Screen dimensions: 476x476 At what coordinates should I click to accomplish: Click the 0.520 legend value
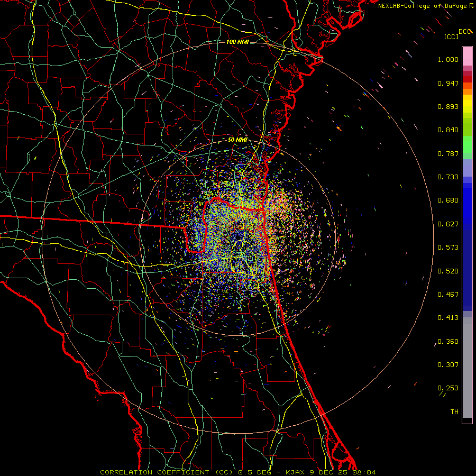pos(448,271)
